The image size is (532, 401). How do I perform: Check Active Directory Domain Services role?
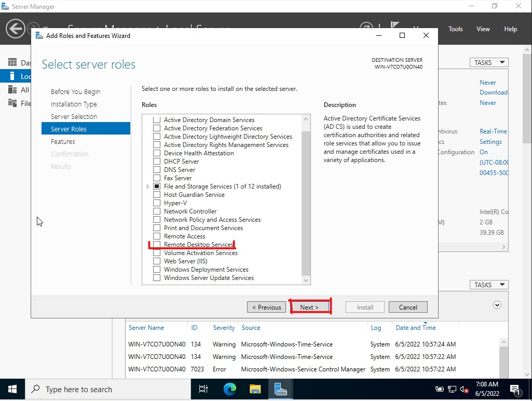point(157,120)
